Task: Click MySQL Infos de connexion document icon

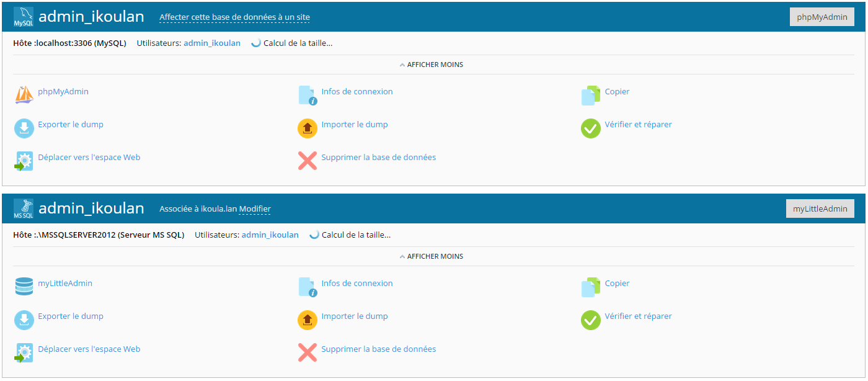Action: click(x=308, y=95)
